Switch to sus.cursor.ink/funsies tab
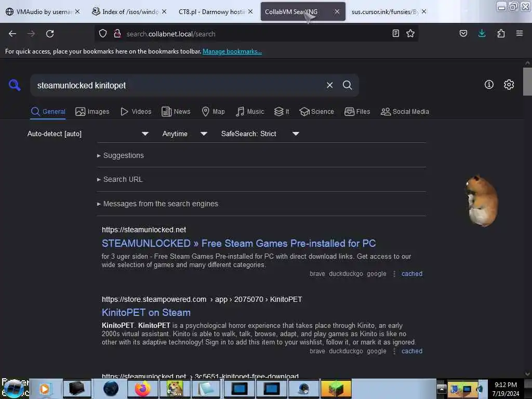 click(x=389, y=11)
